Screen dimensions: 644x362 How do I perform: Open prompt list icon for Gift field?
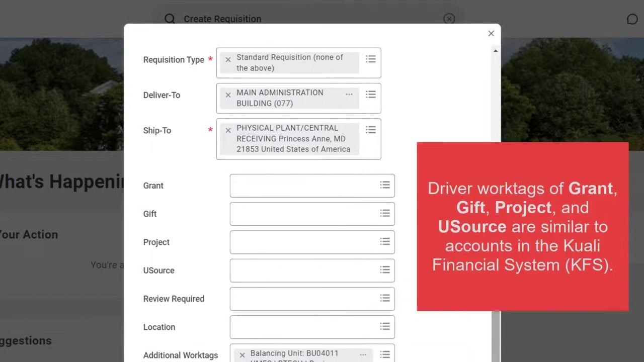click(385, 213)
